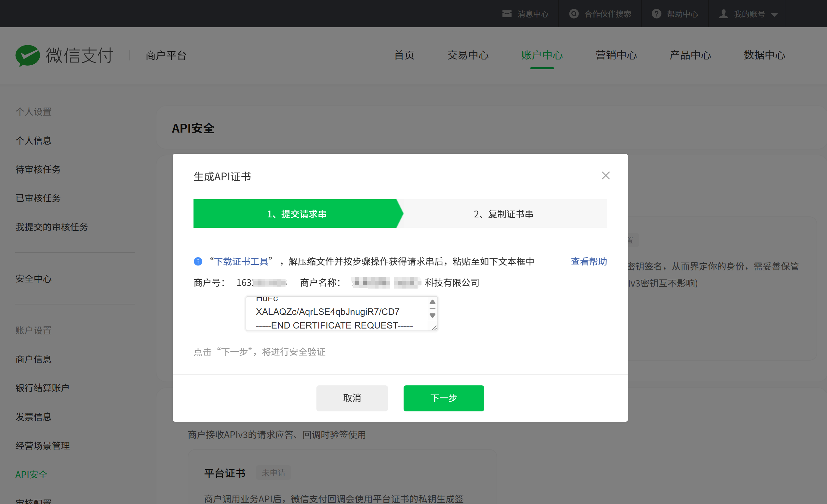The height and width of the screenshot is (504, 827).
Task: Open 交易中心 navigation tab
Action: point(468,55)
